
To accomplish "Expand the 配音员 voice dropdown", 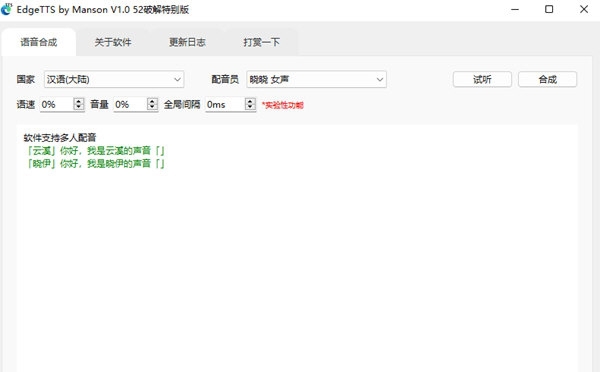I will 316,79.
